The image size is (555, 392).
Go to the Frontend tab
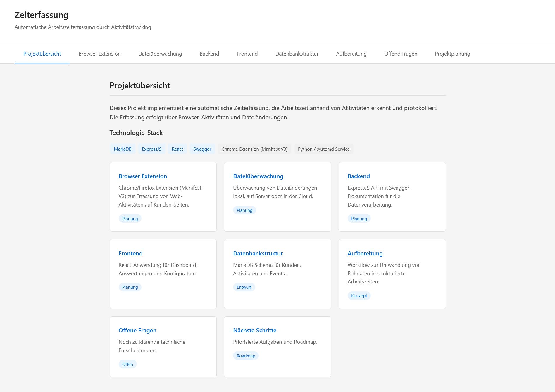(247, 54)
